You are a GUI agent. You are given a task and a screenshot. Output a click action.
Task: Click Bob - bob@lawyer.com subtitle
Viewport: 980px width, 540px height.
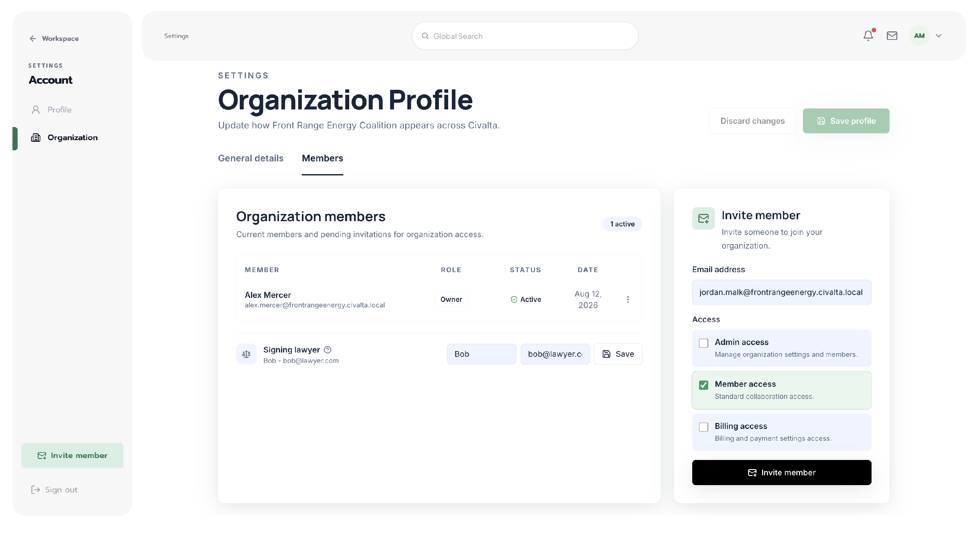pyautogui.click(x=301, y=361)
